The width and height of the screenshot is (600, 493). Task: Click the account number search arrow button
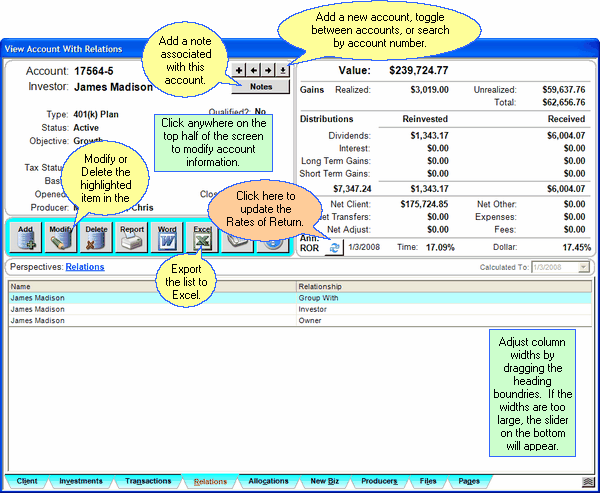coord(283,70)
